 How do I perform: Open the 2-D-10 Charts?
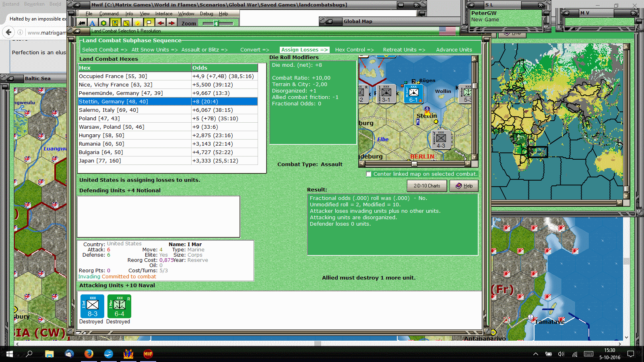427,186
